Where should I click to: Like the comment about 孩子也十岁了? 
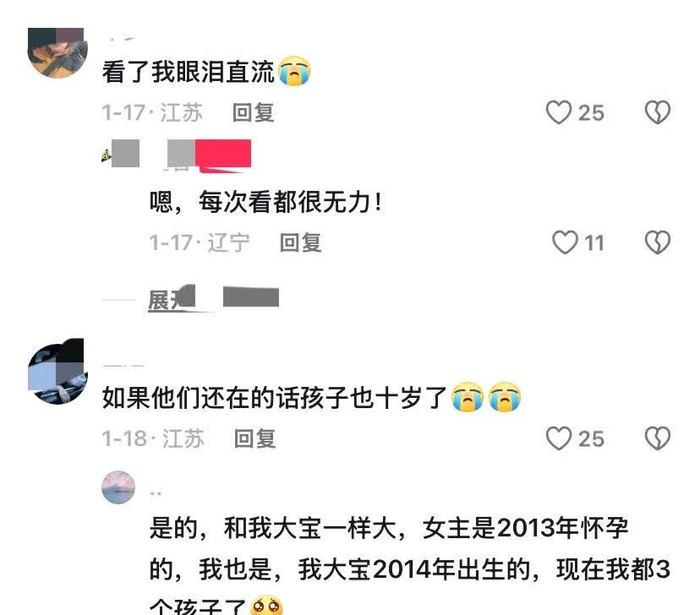coord(559,438)
